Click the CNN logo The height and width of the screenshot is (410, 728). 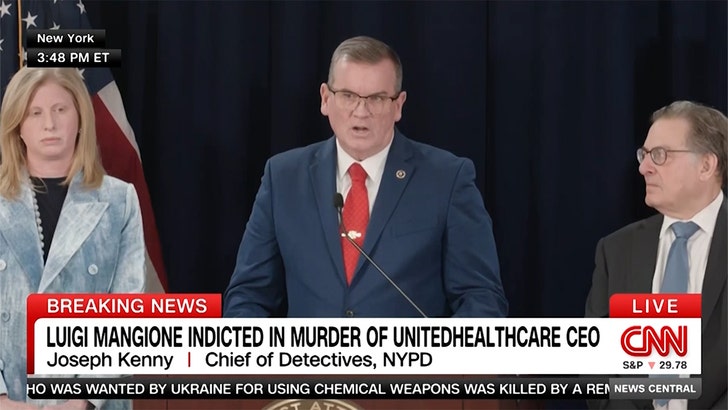[654, 341]
